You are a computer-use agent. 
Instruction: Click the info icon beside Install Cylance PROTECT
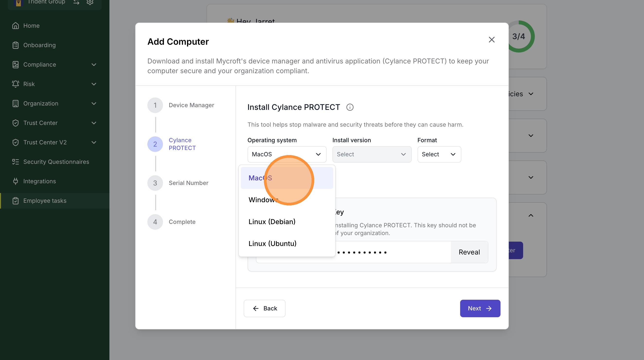click(350, 107)
